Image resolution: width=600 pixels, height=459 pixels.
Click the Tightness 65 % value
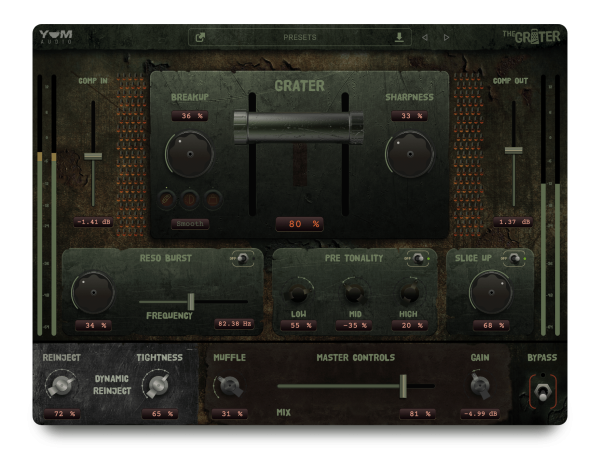(160, 413)
